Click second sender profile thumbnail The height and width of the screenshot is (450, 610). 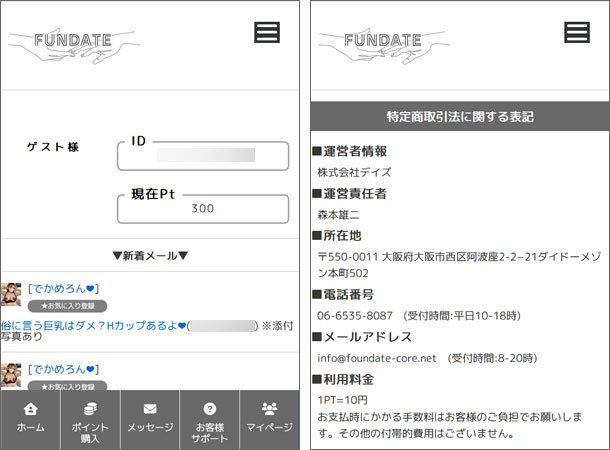coord(12,375)
